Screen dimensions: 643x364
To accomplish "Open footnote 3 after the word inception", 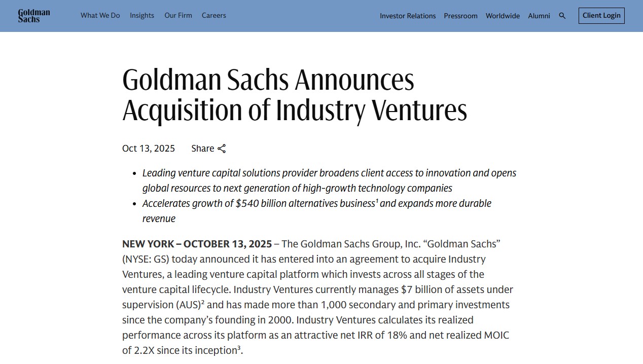I will pos(238,348).
